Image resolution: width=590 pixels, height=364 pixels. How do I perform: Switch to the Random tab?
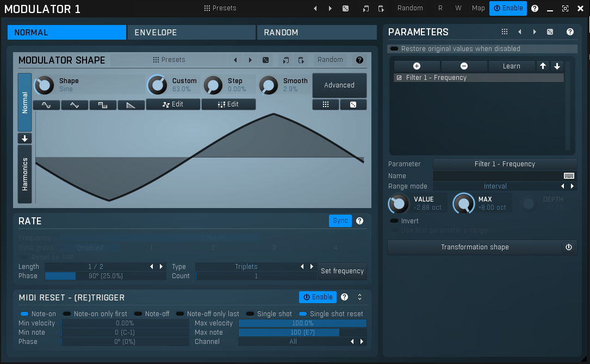point(316,33)
